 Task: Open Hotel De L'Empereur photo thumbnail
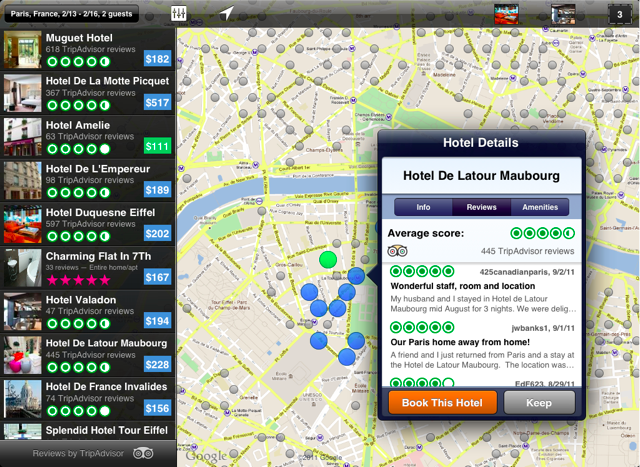pyautogui.click(x=22, y=180)
